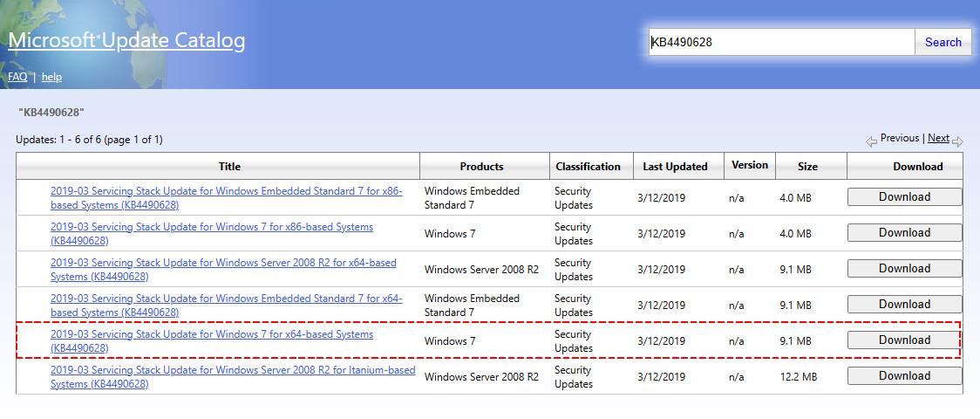
Task: Sort by Title column header
Action: click(217, 167)
